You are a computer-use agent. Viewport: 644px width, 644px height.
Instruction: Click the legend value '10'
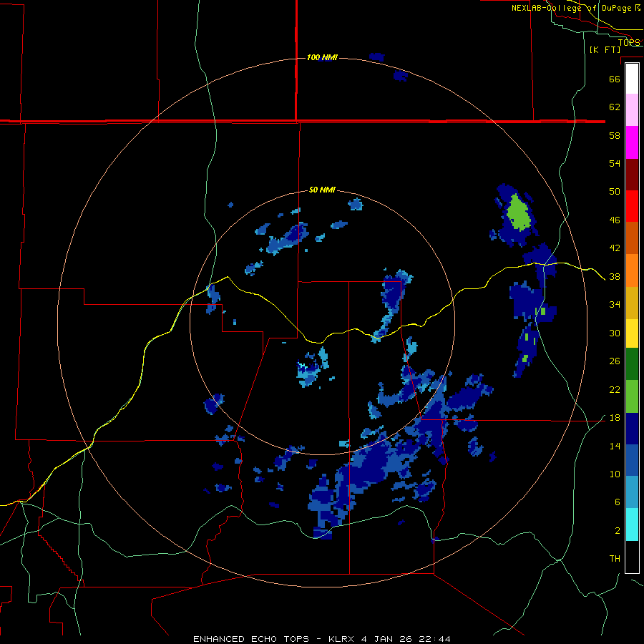[615, 474]
